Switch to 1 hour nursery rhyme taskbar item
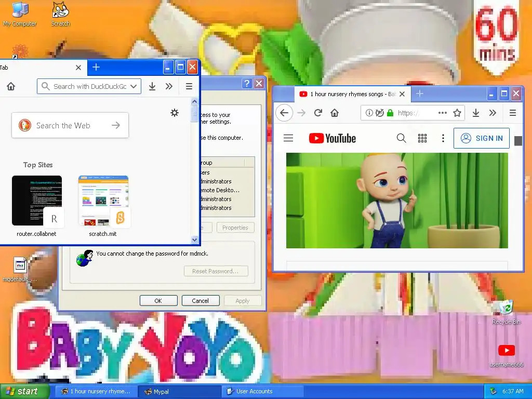 coord(96,391)
